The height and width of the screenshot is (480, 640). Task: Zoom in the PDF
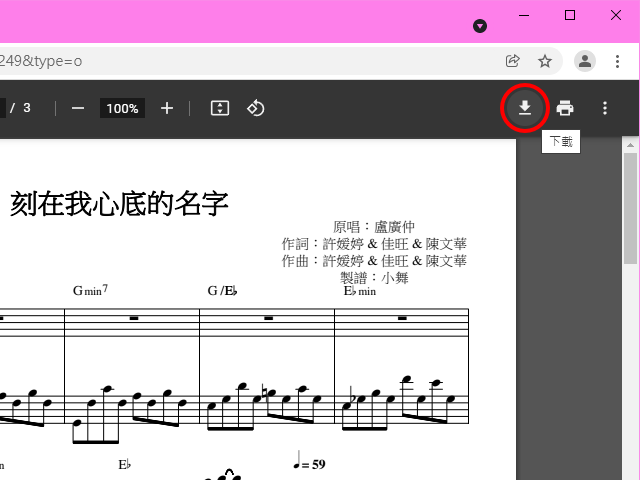(167, 108)
